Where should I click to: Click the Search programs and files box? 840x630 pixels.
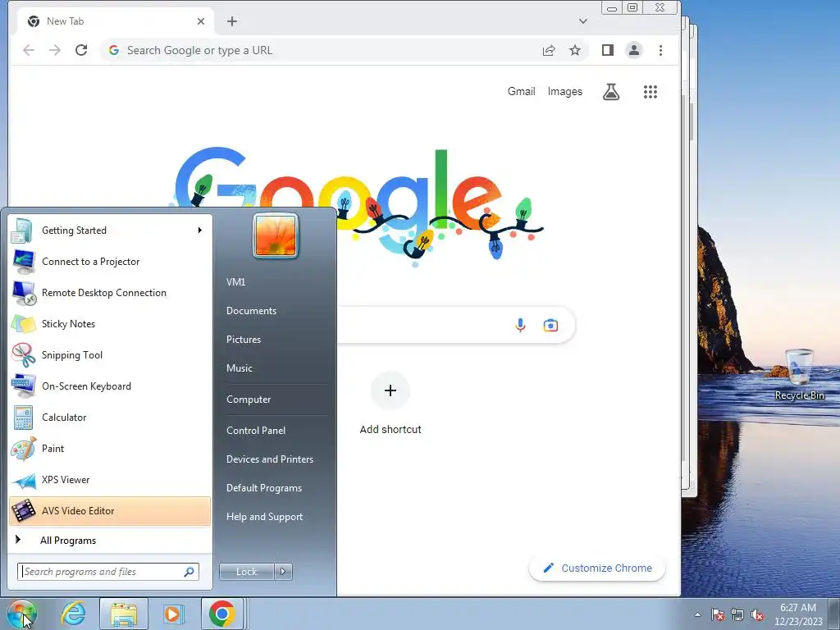click(108, 572)
